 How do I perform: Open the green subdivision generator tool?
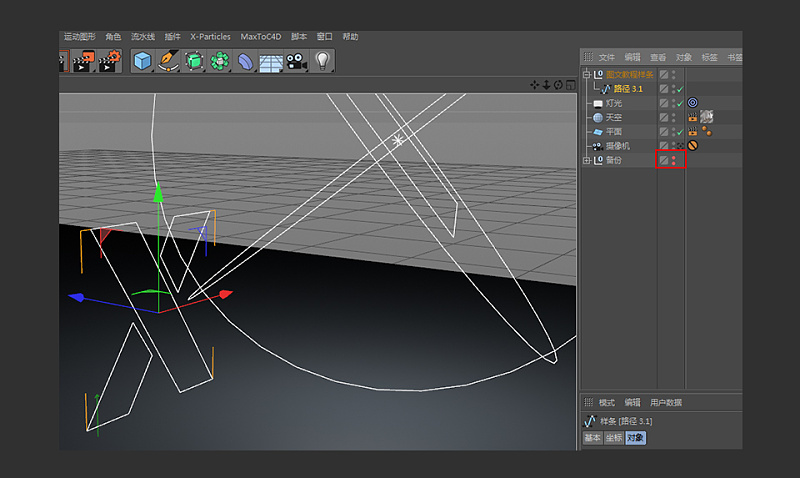[194, 61]
